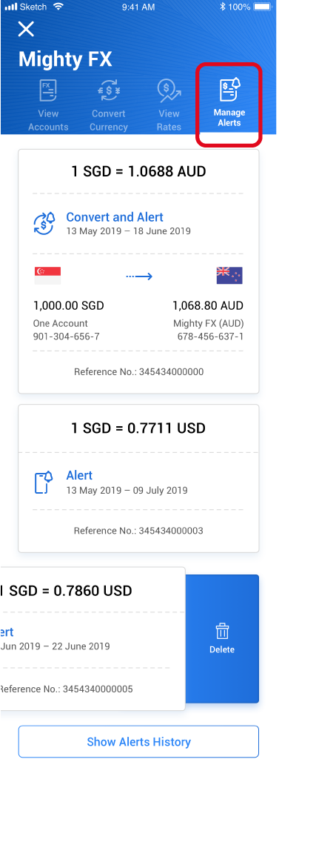Tap the Convert Currency icon
319x868 pixels.
coord(109,90)
